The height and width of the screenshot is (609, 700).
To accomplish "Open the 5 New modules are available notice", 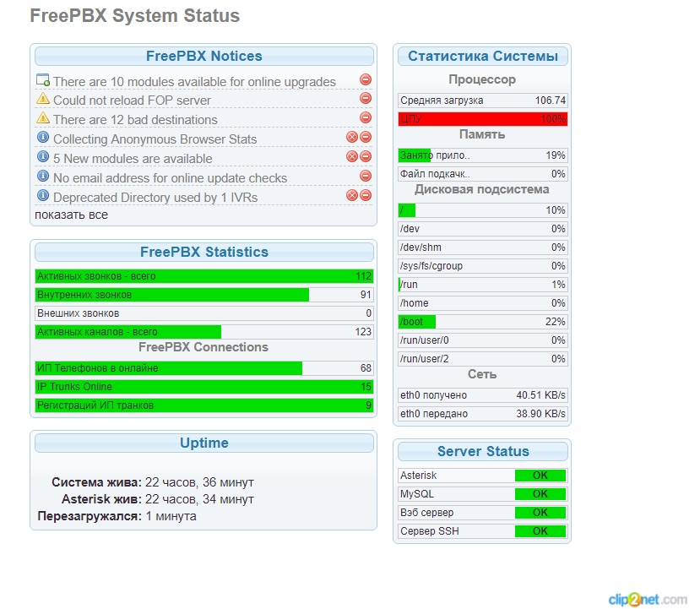I will point(133,159).
